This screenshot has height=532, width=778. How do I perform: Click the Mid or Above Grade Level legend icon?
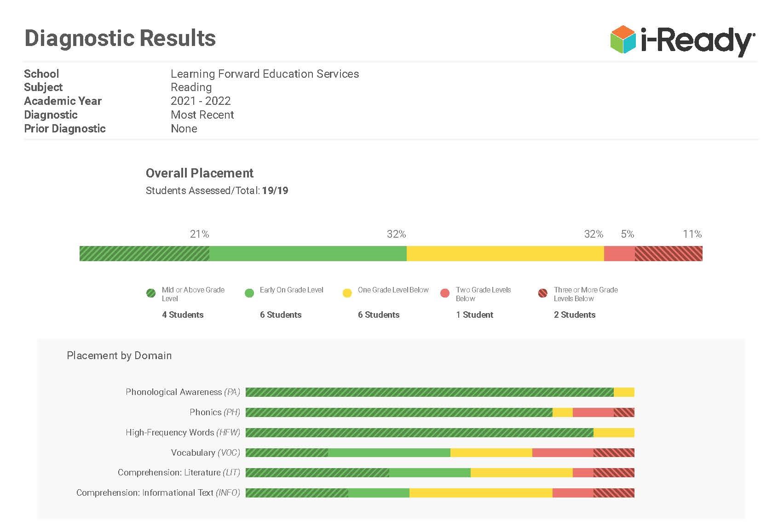pos(151,293)
